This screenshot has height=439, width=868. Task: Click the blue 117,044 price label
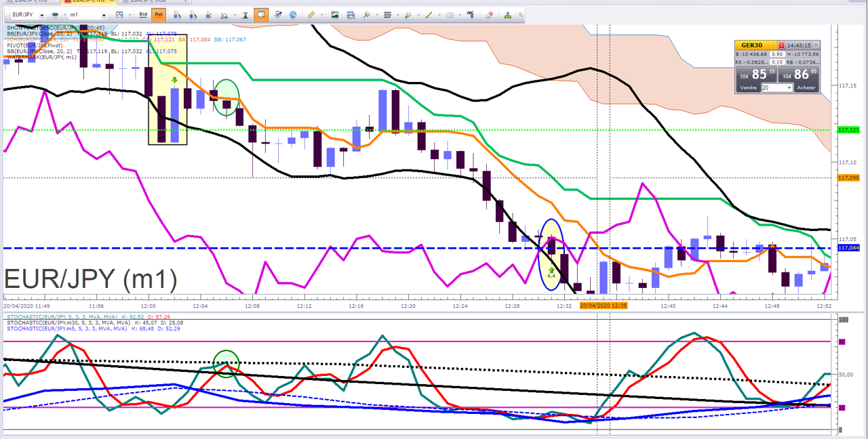[x=848, y=248]
